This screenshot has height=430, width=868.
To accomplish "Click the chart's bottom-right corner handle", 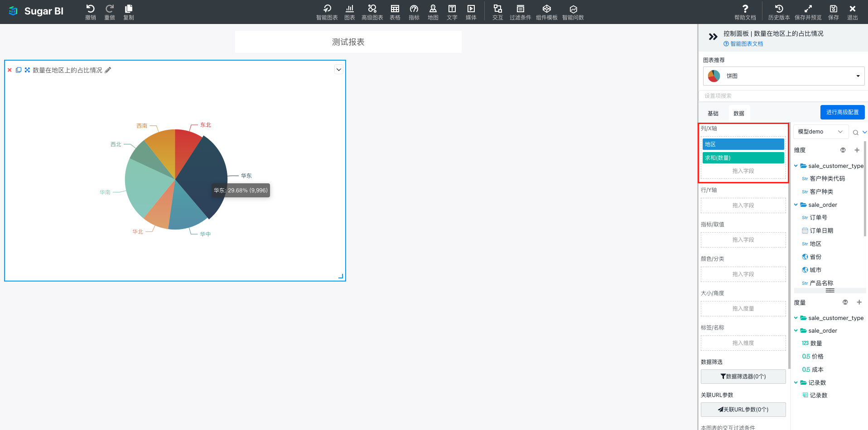I will click(341, 276).
